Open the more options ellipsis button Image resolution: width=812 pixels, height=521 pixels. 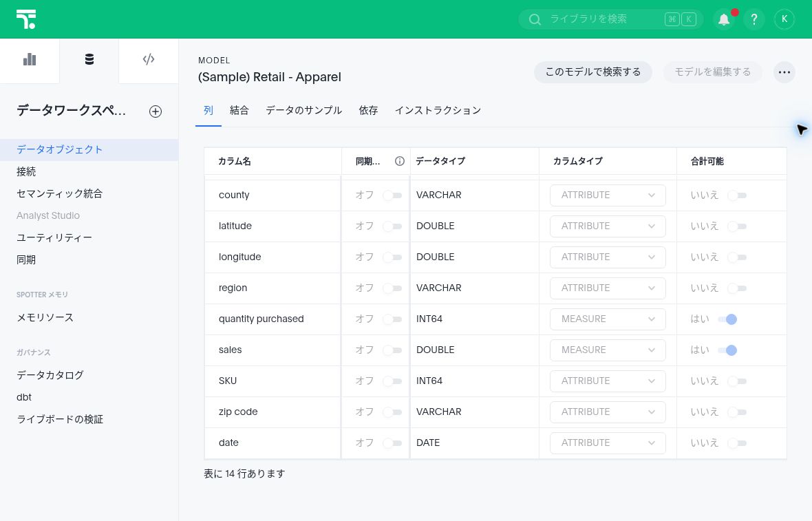click(x=784, y=72)
